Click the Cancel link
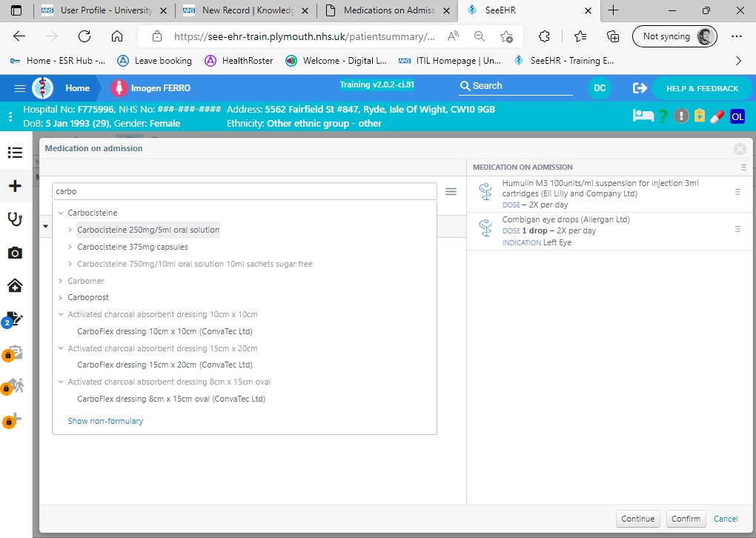 coord(725,519)
